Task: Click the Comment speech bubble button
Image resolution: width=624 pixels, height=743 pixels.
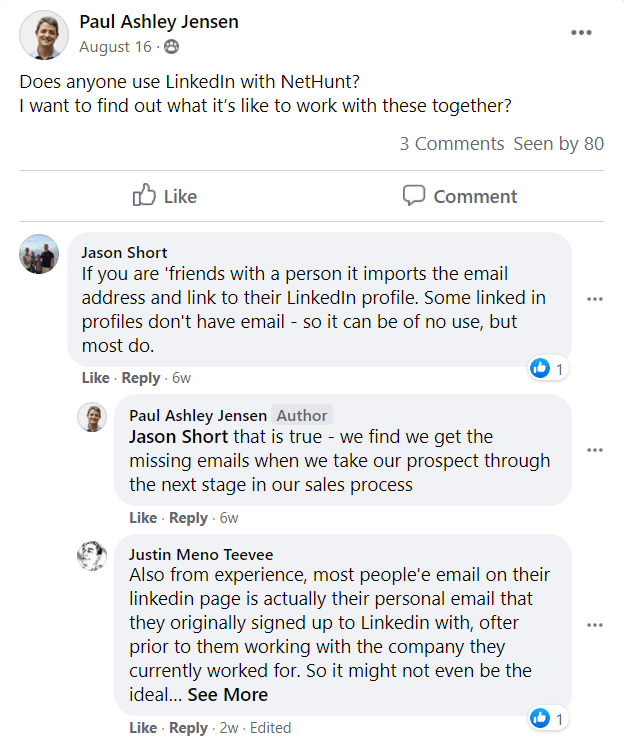Action: click(x=460, y=196)
